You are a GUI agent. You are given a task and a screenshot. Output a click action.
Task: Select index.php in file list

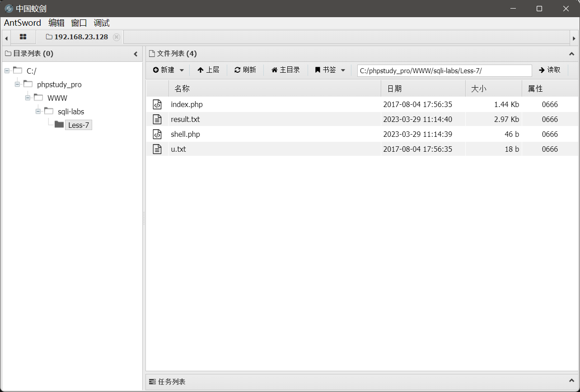(x=187, y=104)
